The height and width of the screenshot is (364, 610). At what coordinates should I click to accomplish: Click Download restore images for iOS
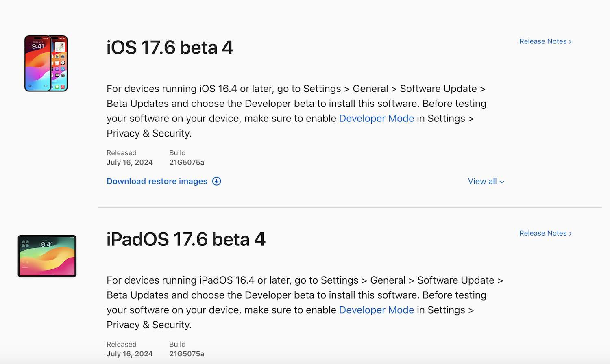(x=157, y=181)
